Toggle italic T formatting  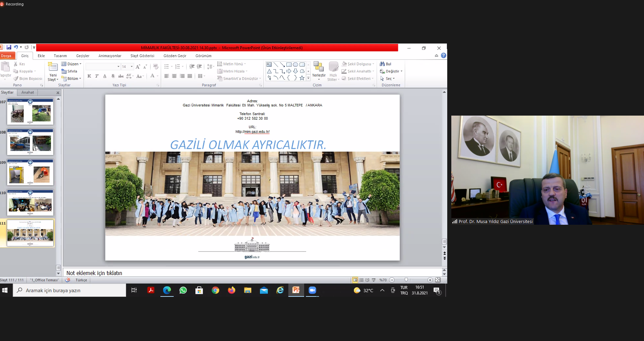97,76
